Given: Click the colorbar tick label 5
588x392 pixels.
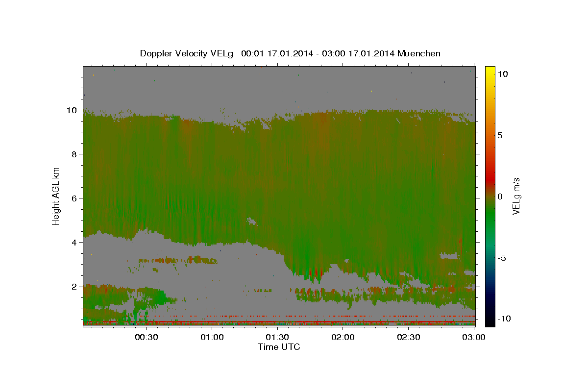Looking at the screenshot, I should (500, 135).
